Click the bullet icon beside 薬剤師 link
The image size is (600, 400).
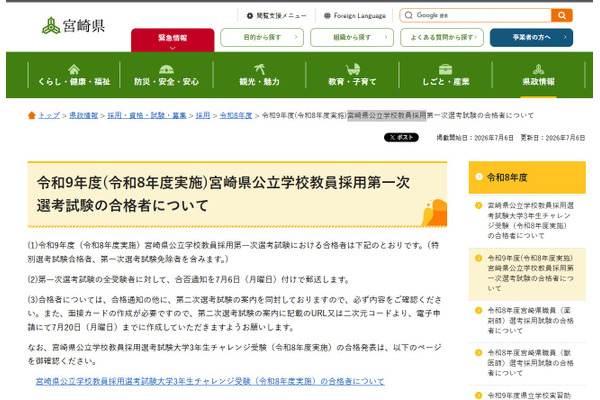[478, 310]
